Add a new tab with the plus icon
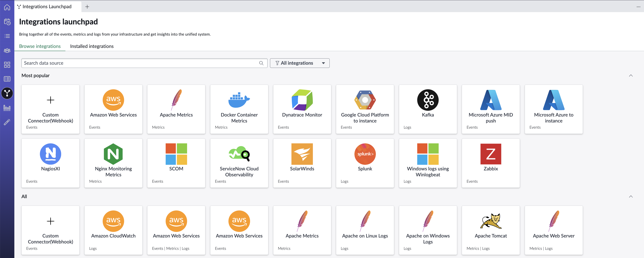 tap(87, 7)
